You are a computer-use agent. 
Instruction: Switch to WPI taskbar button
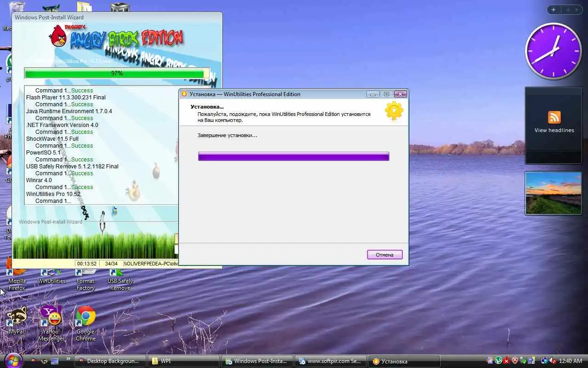(x=184, y=361)
